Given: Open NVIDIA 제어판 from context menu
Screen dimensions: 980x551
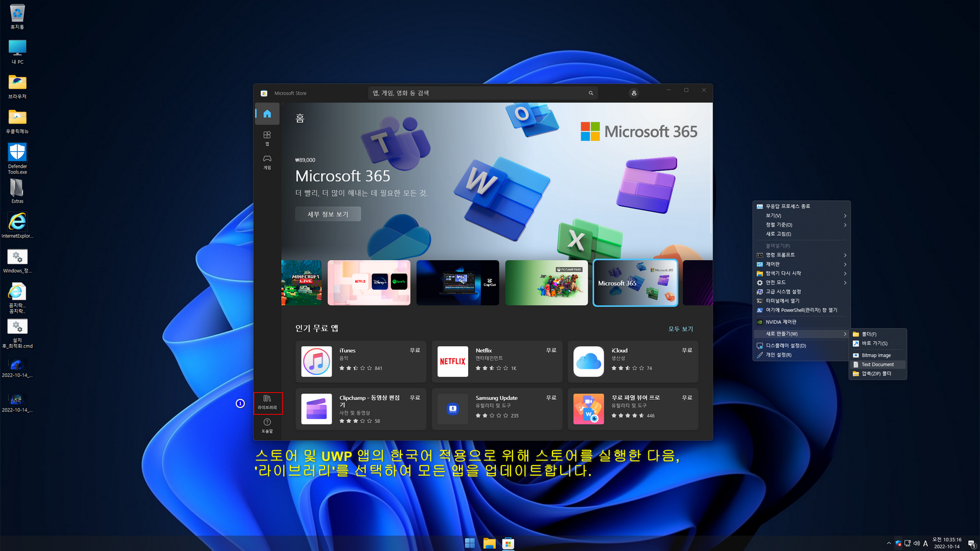Looking at the screenshot, I should (x=802, y=322).
